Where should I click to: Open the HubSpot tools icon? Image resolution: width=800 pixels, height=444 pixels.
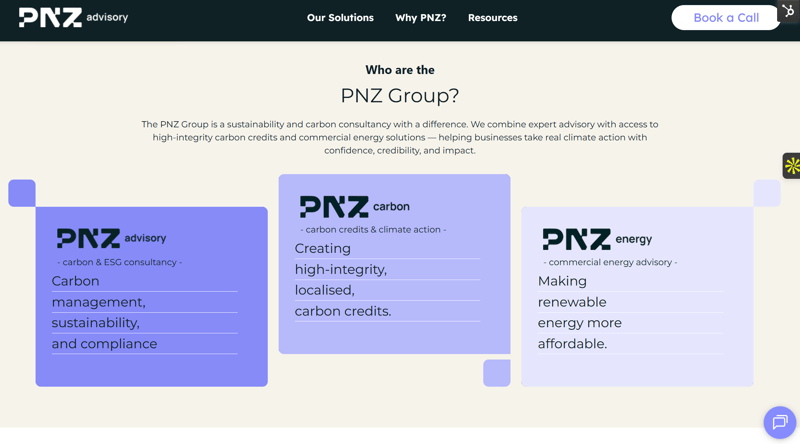(x=788, y=11)
